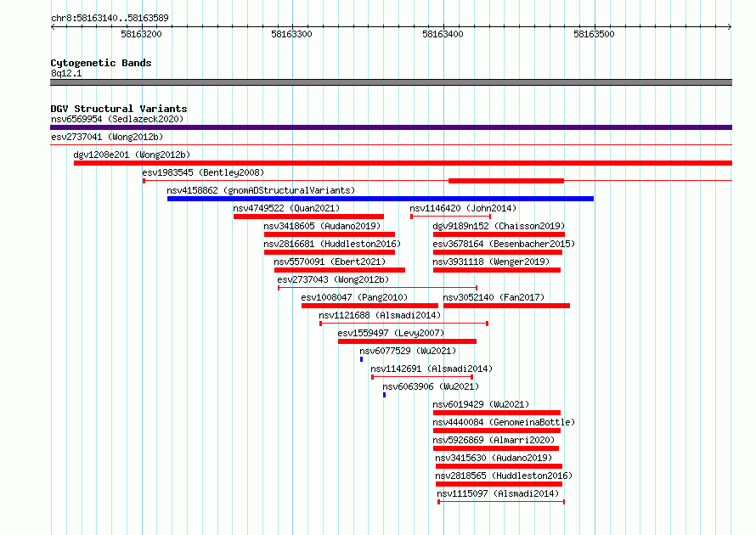Click the 58163500 ruler position

[594, 34]
